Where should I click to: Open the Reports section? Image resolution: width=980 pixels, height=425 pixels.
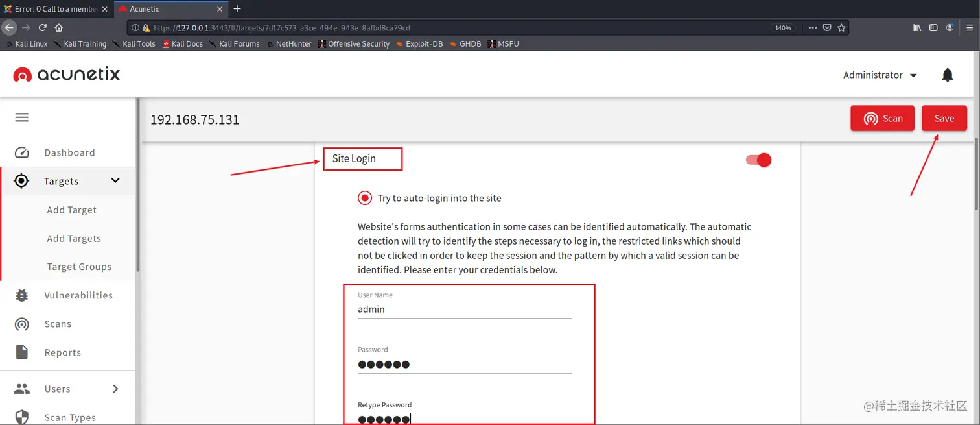(x=62, y=352)
